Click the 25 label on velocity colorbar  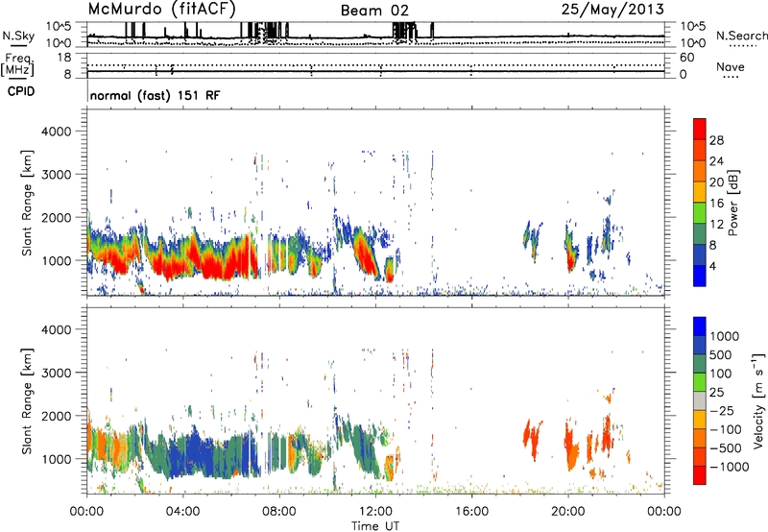pyautogui.click(x=716, y=393)
